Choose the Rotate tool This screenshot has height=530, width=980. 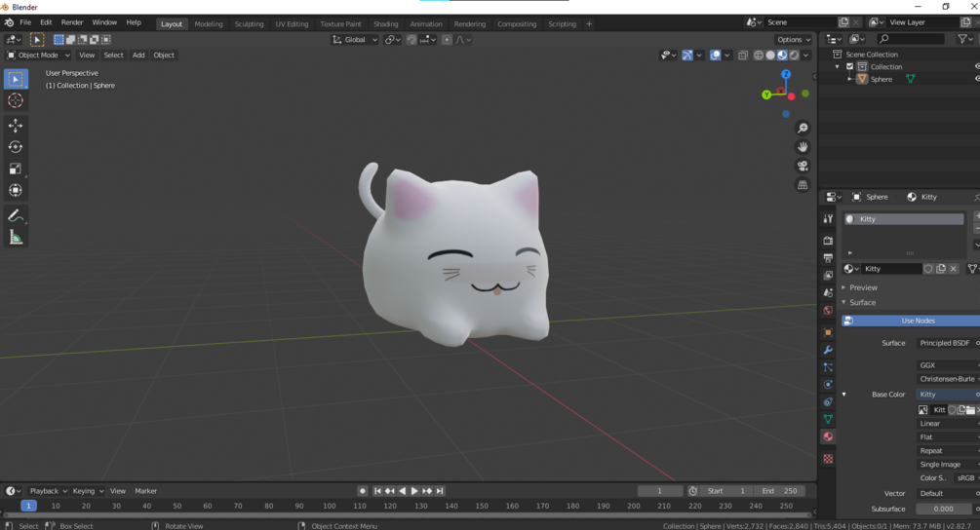coord(16,147)
